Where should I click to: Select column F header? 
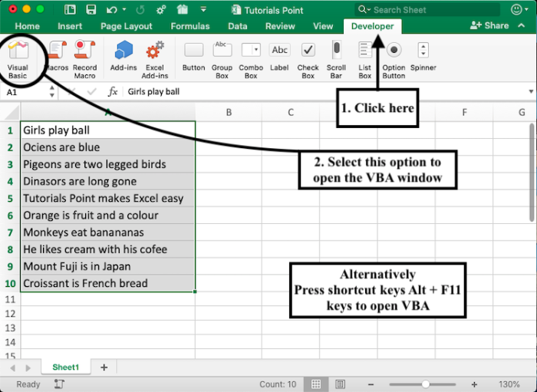464,112
